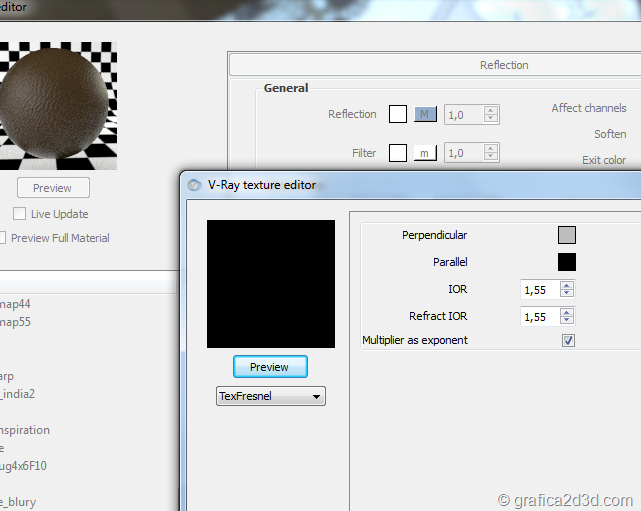Screen dimensions: 641x511
Task: Uncheck Multiplier as exponent checkbox
Action: tap(568, 341)
